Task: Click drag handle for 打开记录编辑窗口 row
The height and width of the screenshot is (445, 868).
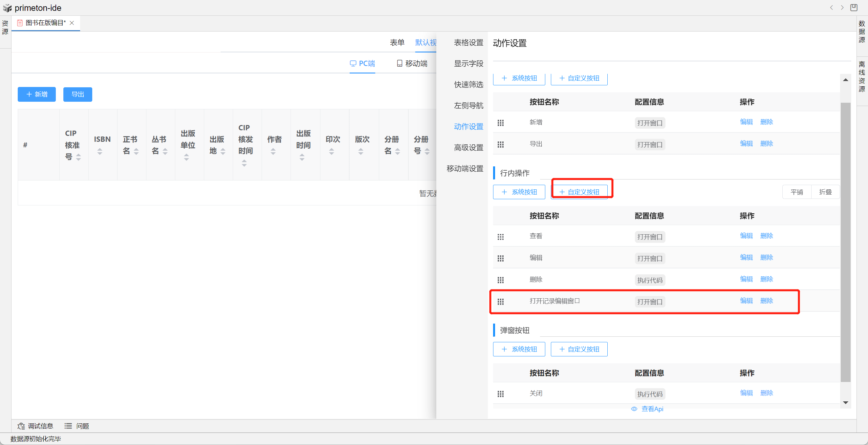Action: pos(500,302)
